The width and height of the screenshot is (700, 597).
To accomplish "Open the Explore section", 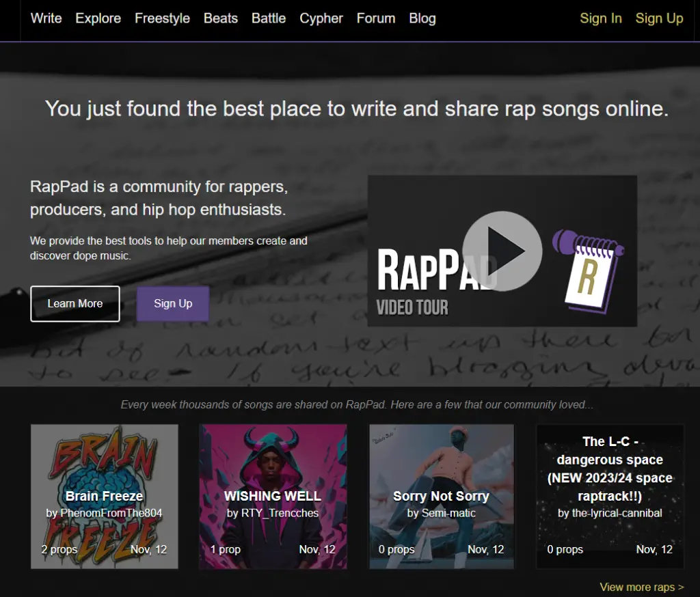I will pyautogui.click(x=98, y=18).
